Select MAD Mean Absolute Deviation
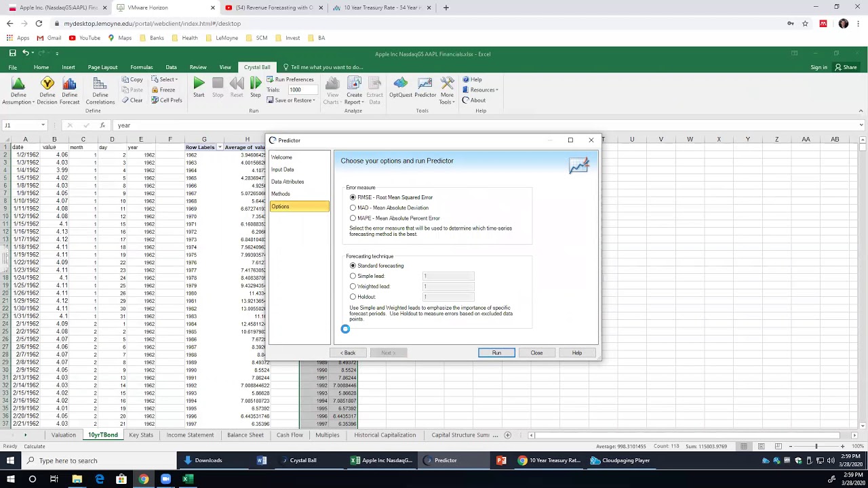This screenshot has height=488, width=868. 353,207
